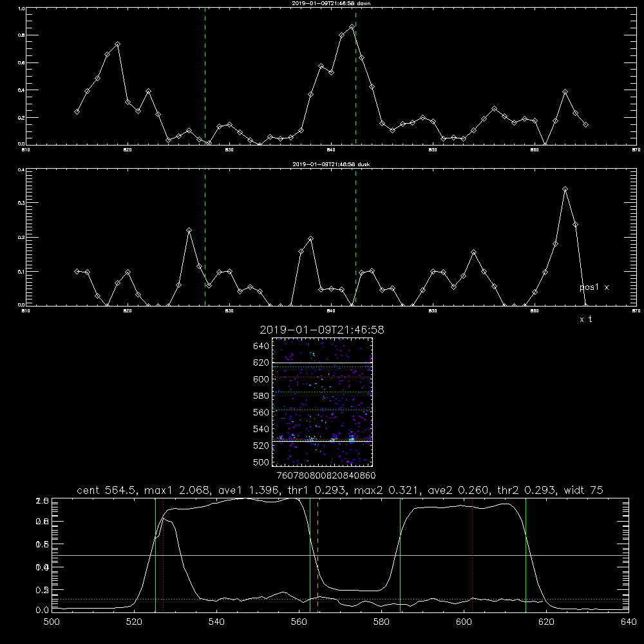Click the left green dashed line in dusk plot
The width and height of the screenshot is (644, 644).
(205, 237)
